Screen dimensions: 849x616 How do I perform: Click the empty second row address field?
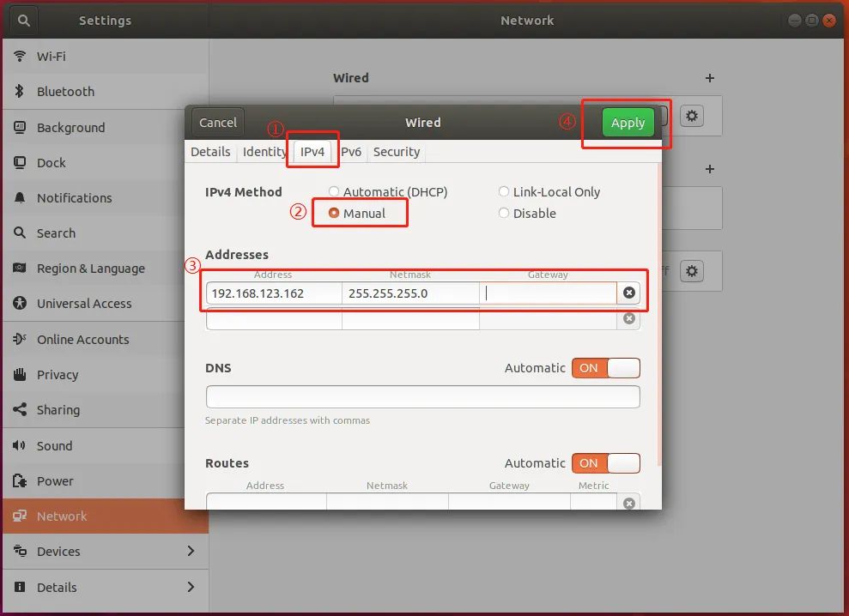click(274, 319)
